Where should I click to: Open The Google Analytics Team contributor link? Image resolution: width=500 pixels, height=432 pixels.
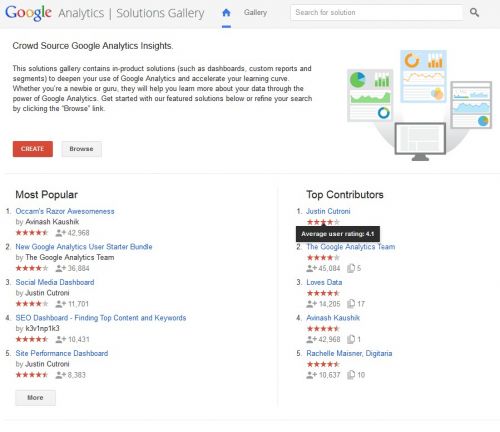(x=351, y=247)
